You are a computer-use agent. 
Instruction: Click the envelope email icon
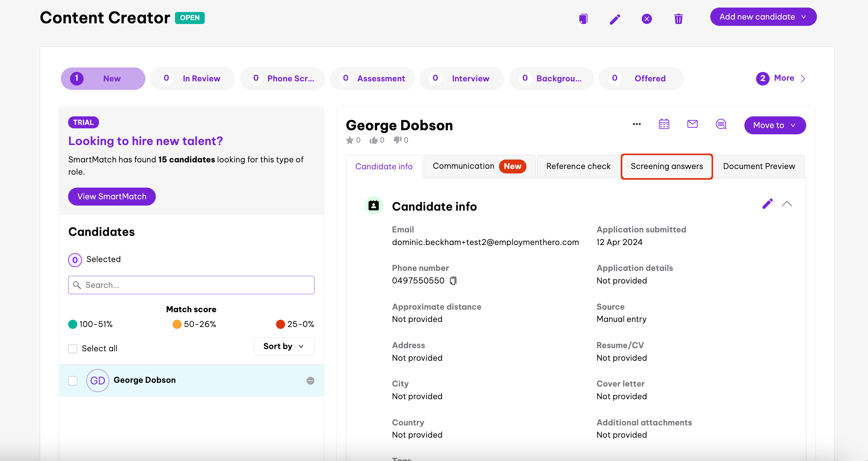[692, 124]
